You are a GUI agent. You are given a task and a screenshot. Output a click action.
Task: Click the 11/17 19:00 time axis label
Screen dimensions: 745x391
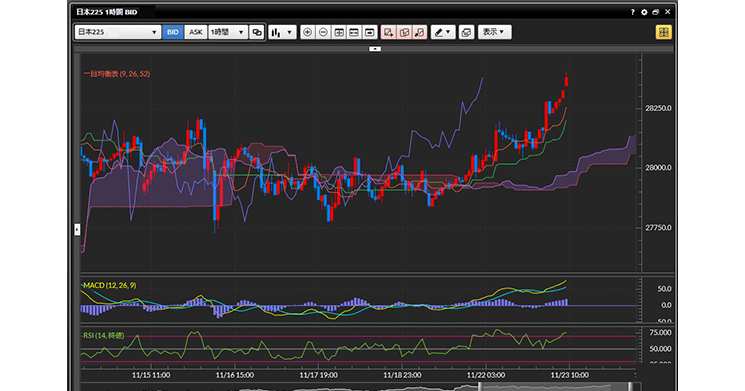[x=318, y=375]
